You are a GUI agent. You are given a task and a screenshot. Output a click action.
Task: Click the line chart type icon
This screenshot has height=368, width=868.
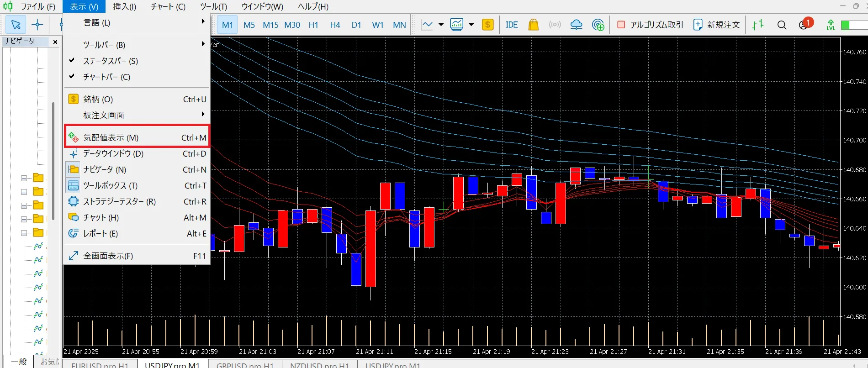click(427, 25)
